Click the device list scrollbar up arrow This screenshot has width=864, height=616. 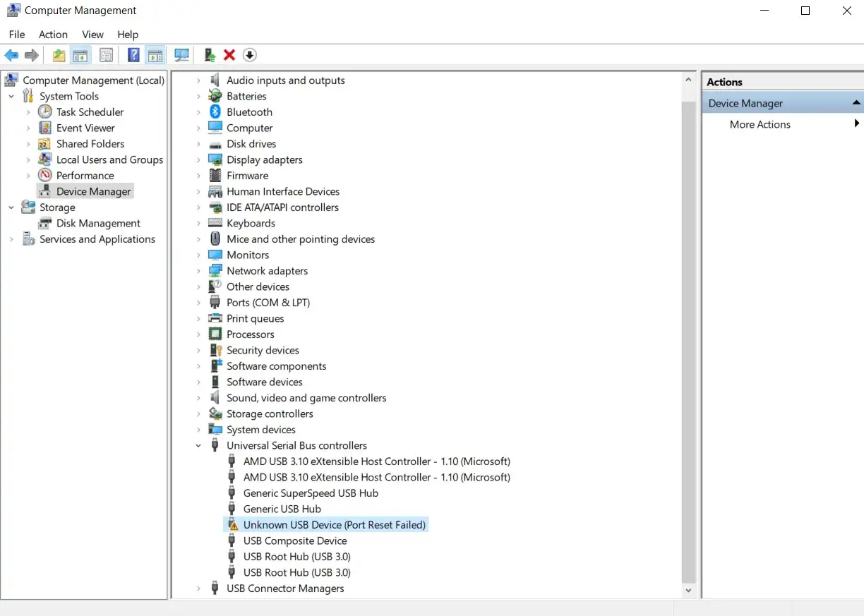(x=689, y=80)
